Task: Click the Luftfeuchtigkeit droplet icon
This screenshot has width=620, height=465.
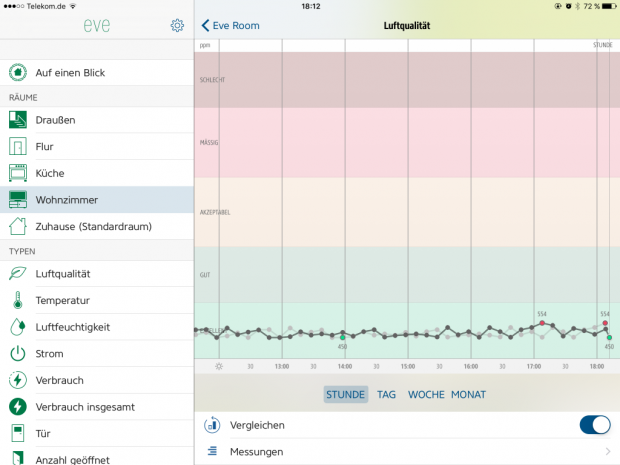Action: pyautogui.click(x=18, y=327)
